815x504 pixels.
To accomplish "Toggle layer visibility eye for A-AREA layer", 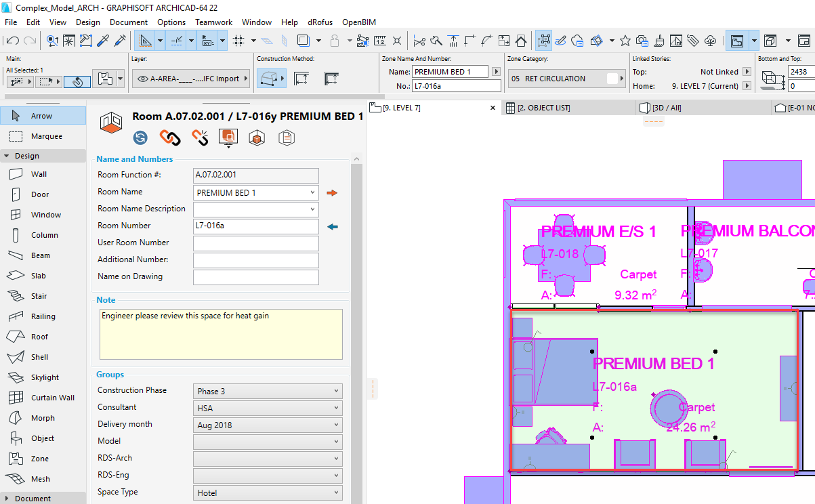I will 143,79.
